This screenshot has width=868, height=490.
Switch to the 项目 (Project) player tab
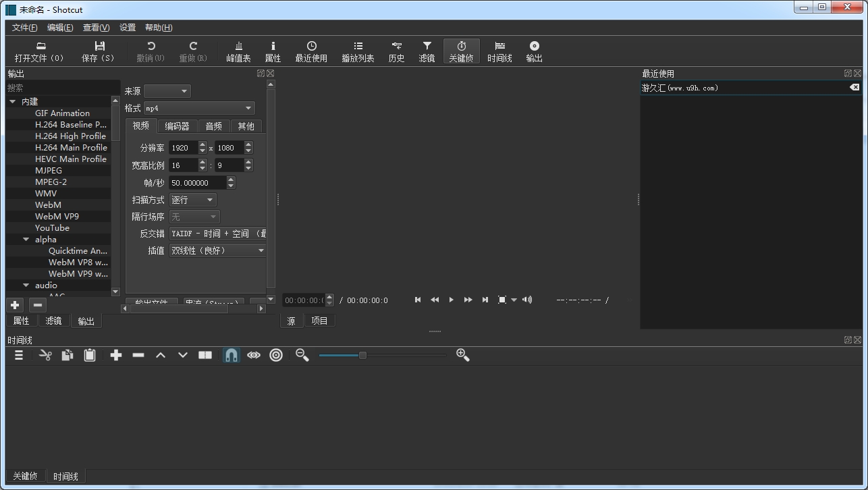click(319, 321)
